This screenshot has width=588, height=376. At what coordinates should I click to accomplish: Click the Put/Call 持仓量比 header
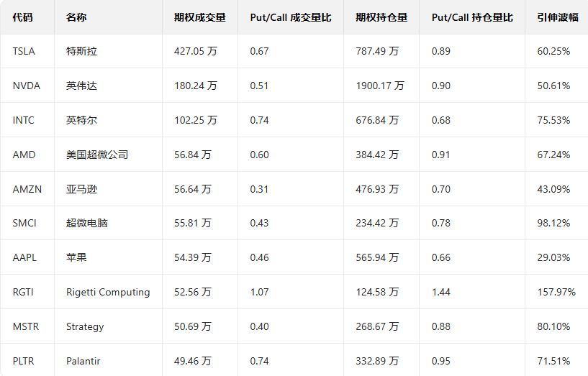pos(472,17)
